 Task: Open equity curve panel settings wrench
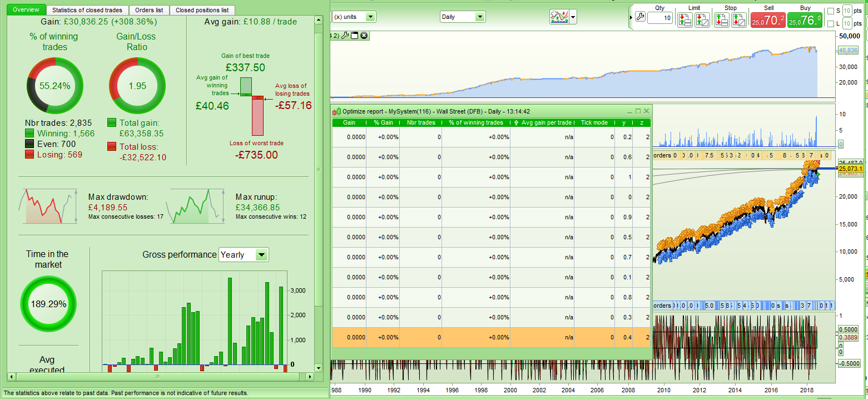coord(344,36)
